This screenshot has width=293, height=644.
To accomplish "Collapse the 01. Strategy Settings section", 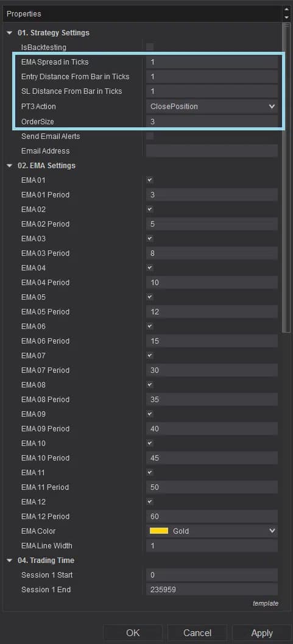I will (10, 33).
